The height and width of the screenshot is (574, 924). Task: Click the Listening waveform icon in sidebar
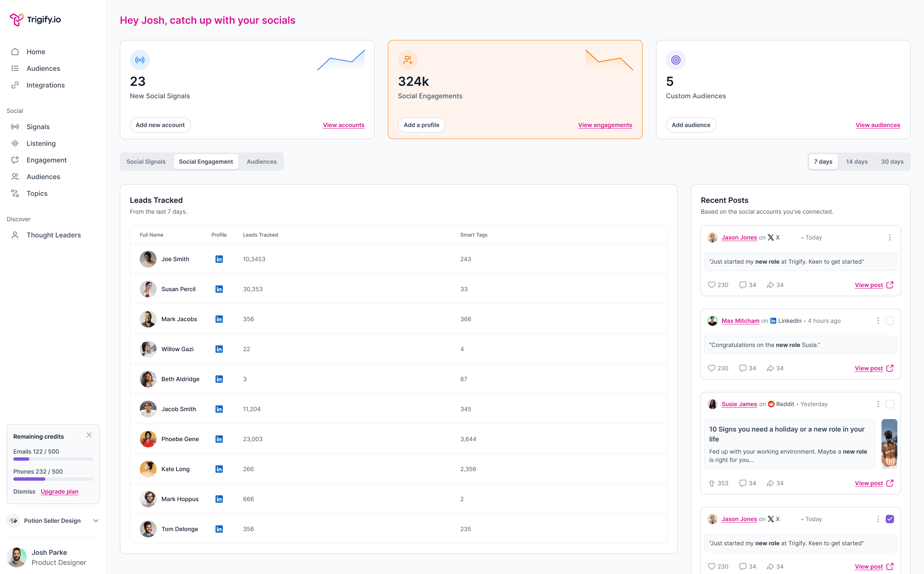[15, 143]
